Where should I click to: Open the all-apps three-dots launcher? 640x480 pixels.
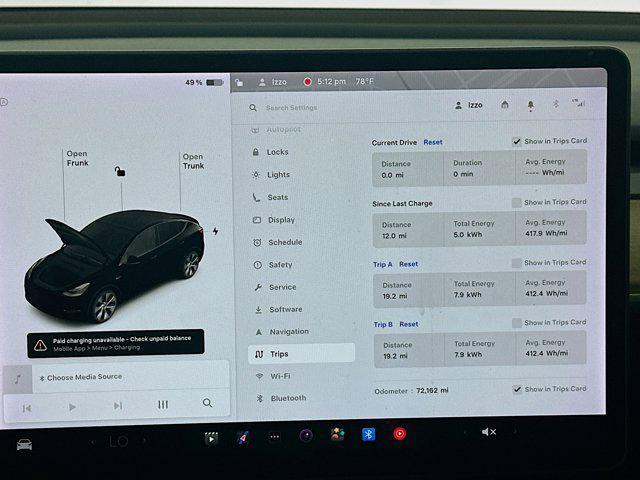point(274,437)
